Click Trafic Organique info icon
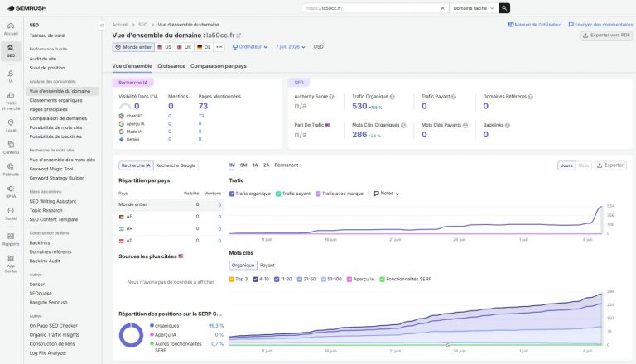The height and width of the screenshot is (364, 636). 393,97
